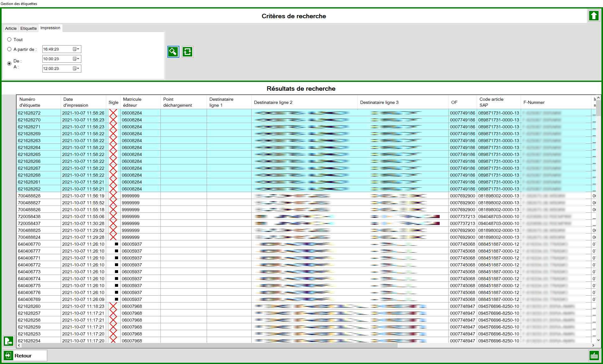Switch to the Etiquette tab

[x=28, y=28]
